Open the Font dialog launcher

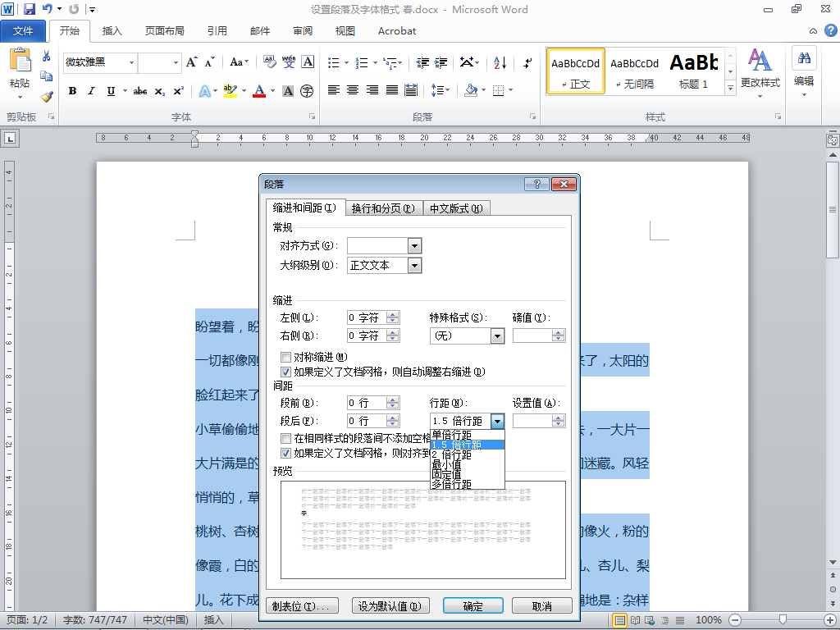click(x=312, y=116)
